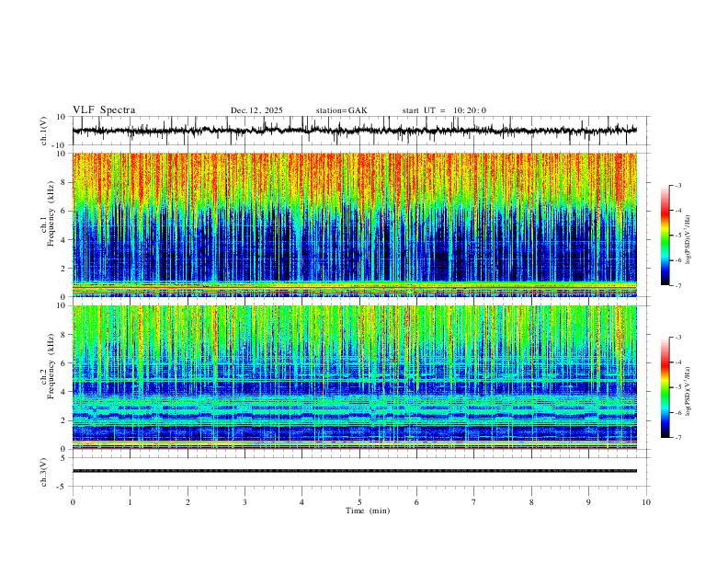
Task: Click the "5" tick on ch.3 voltage axis
Action: [63, 457]
